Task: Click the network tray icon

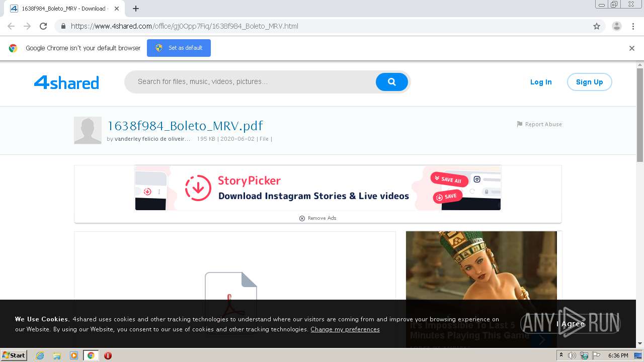Action: (584, 355)
